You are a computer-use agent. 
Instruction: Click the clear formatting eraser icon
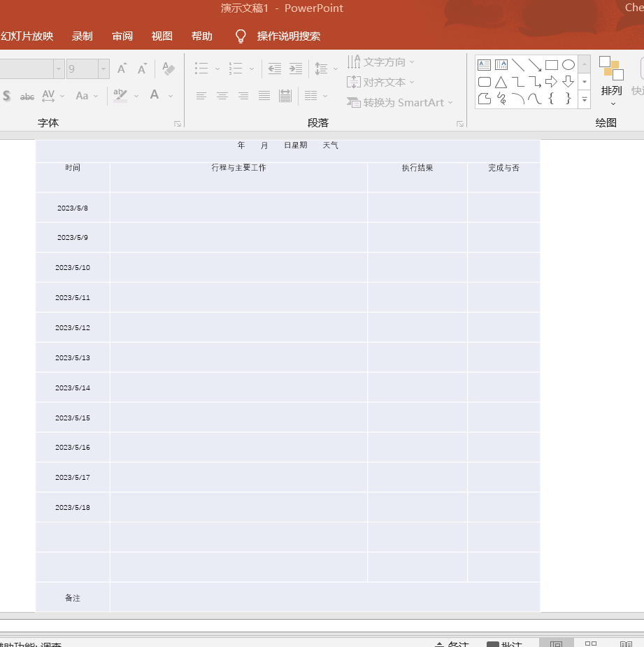[167, 69]
